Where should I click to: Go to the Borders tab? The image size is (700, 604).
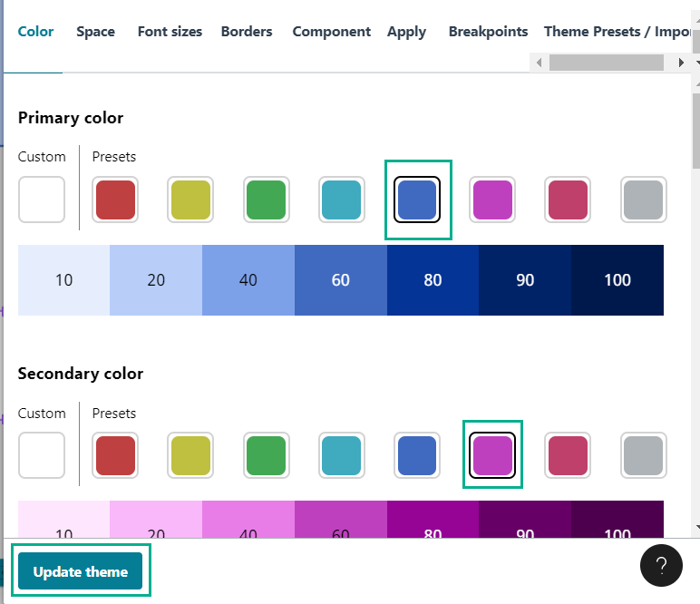point(247,32)
